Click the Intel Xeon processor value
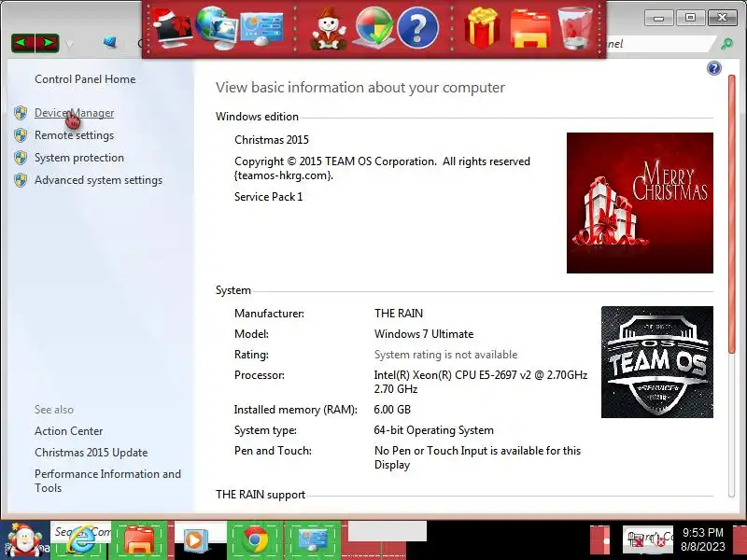This screenshot has width=747, height=560. coord(480,382)
